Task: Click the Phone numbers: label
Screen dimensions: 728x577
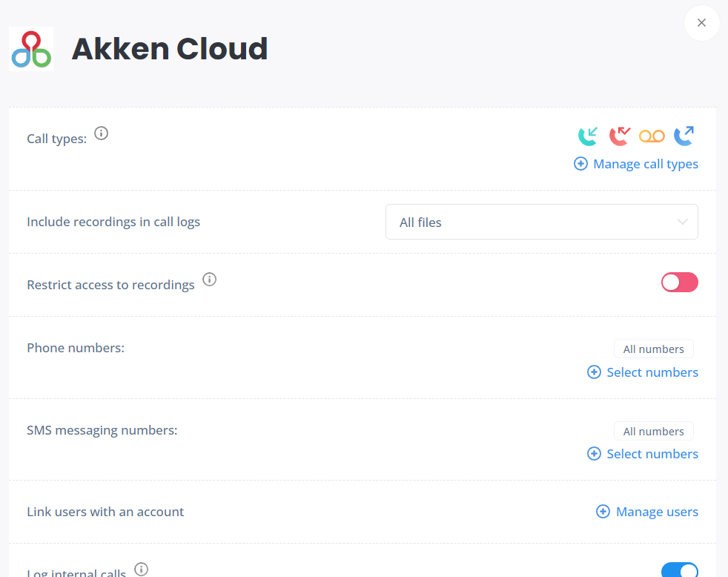Action: pos(76,348)
